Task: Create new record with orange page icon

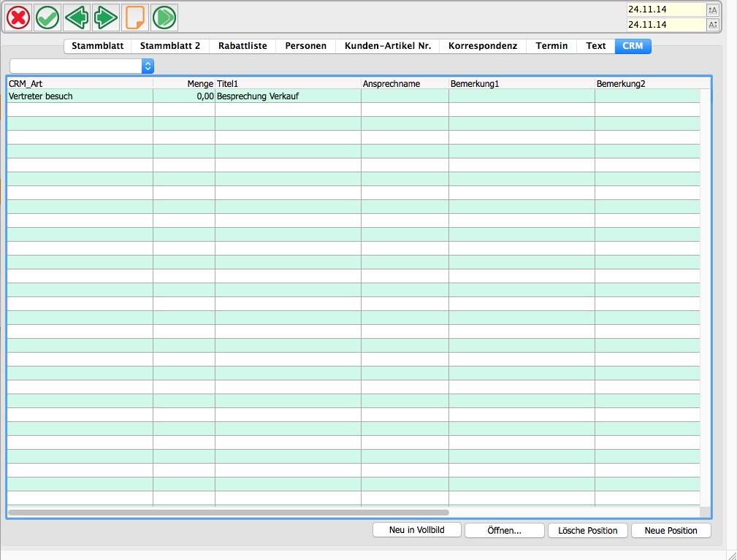Action: coord(135,18)
